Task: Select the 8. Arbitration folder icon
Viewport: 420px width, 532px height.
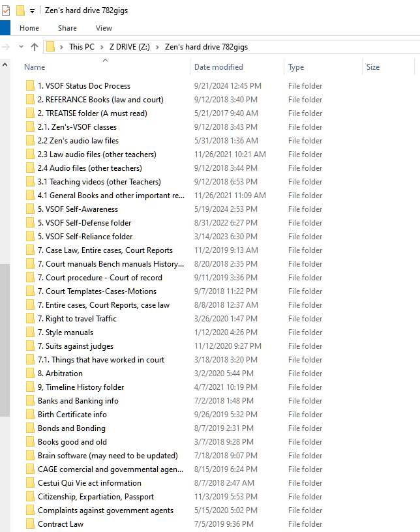Action: (30, 374)
